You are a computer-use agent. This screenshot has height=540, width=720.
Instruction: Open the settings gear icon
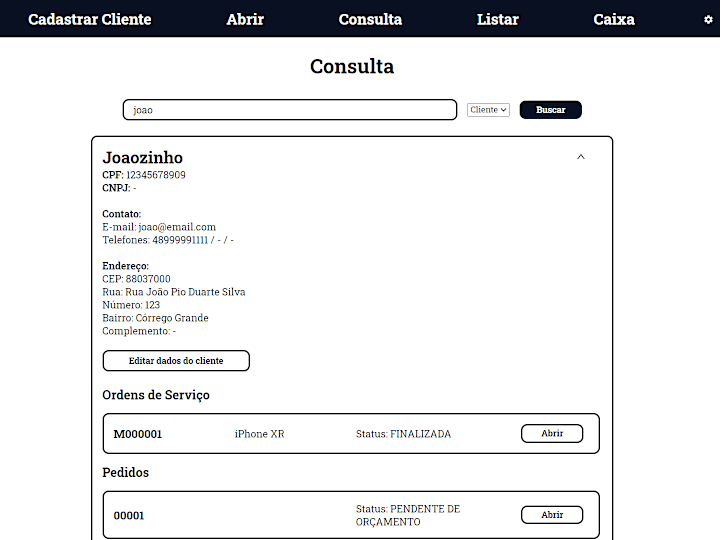click(708, 19)
